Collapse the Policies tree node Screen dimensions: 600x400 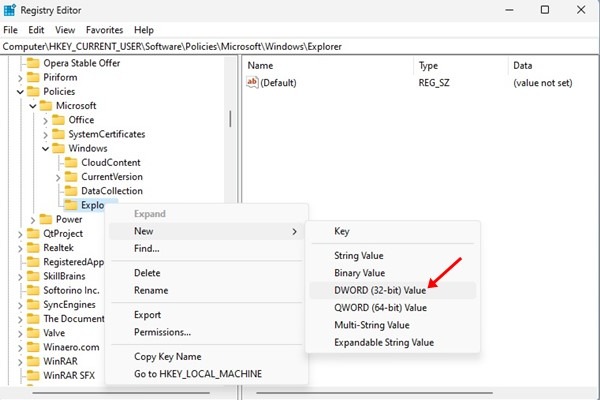pyautogui.click(x=21, y=92)
